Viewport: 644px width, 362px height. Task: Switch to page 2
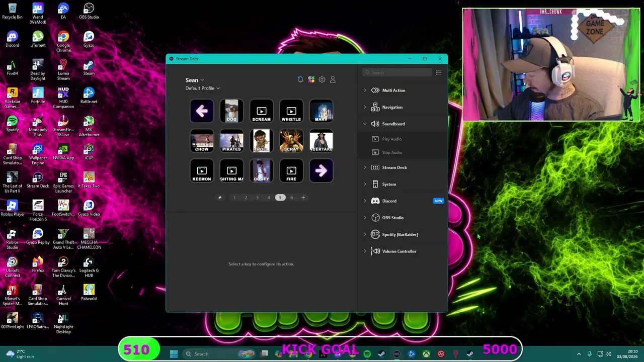tap(246, 198)
